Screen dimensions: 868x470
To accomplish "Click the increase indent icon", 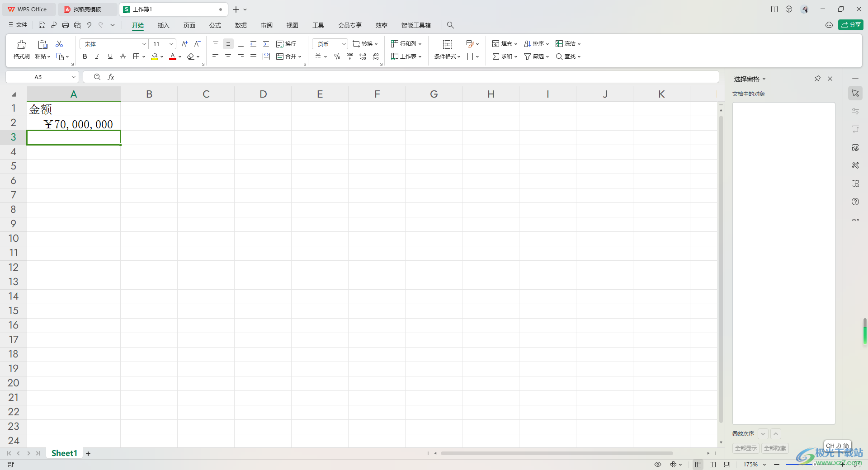I will (266, 44).
